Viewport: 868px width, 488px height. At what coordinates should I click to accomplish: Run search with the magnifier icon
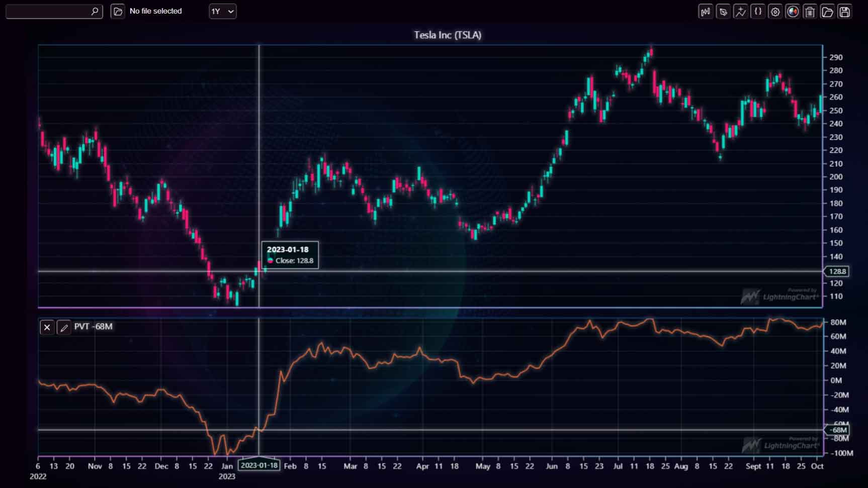click(94, 11)
